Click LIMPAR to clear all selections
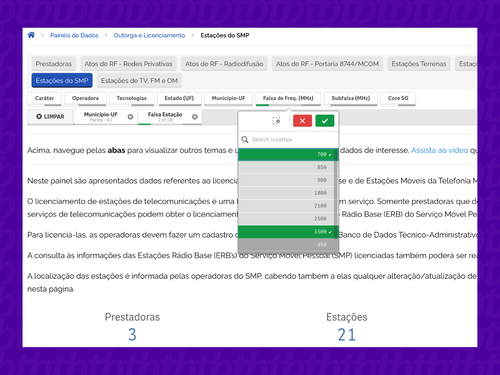Screen dimensions: 500x375 coord(50,117)
